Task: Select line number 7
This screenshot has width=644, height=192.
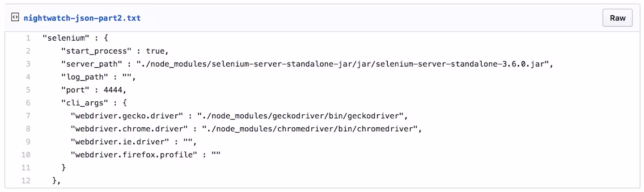Action: click(x=28, y=116)
